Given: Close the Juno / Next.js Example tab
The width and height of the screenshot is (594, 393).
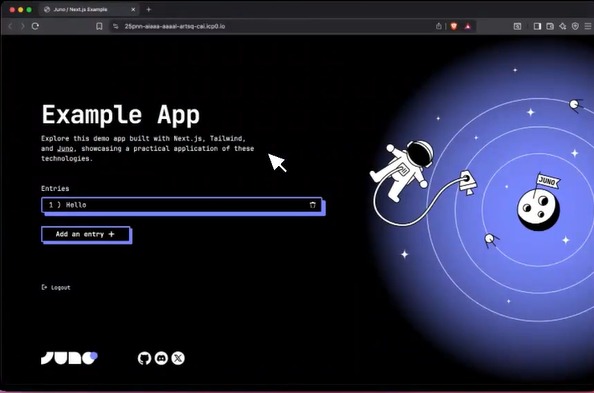Looking at the screenshot, I should point(133,9).
